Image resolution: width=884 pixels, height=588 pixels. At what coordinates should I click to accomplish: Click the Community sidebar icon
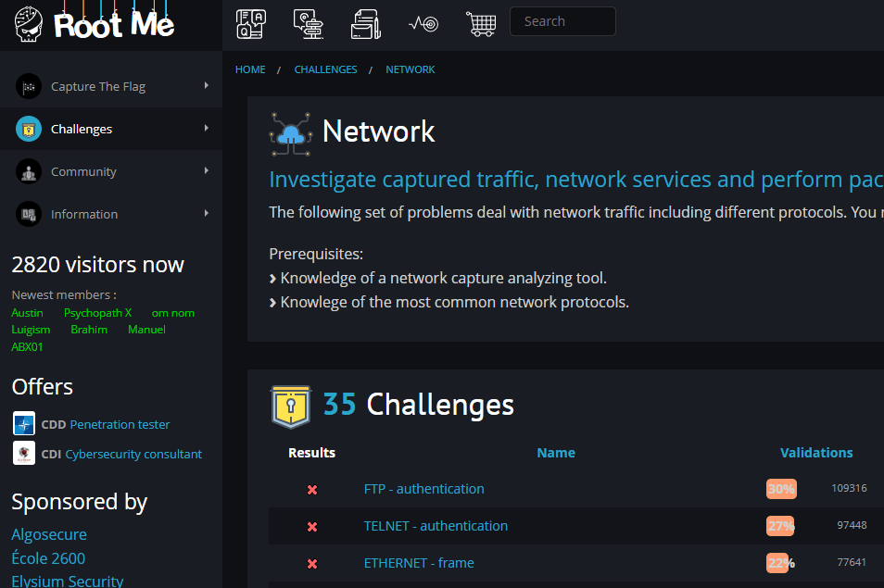coord(29,172)
